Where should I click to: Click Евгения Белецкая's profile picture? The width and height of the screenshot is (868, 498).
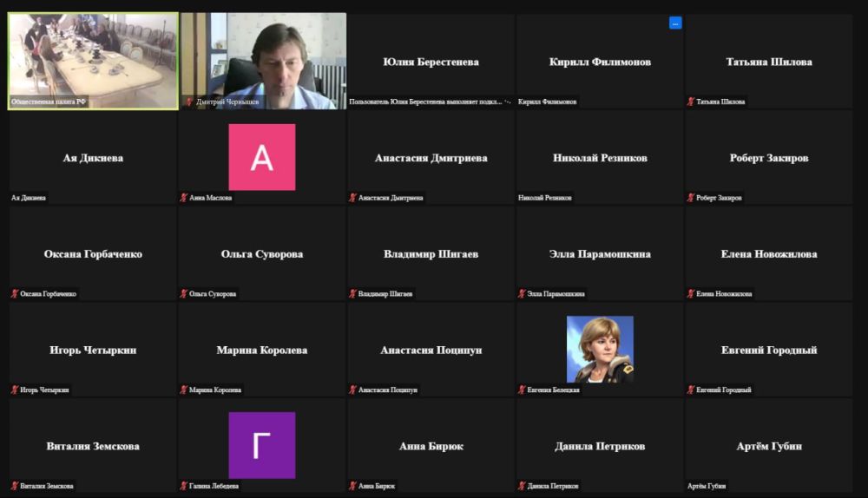point(600,349)
